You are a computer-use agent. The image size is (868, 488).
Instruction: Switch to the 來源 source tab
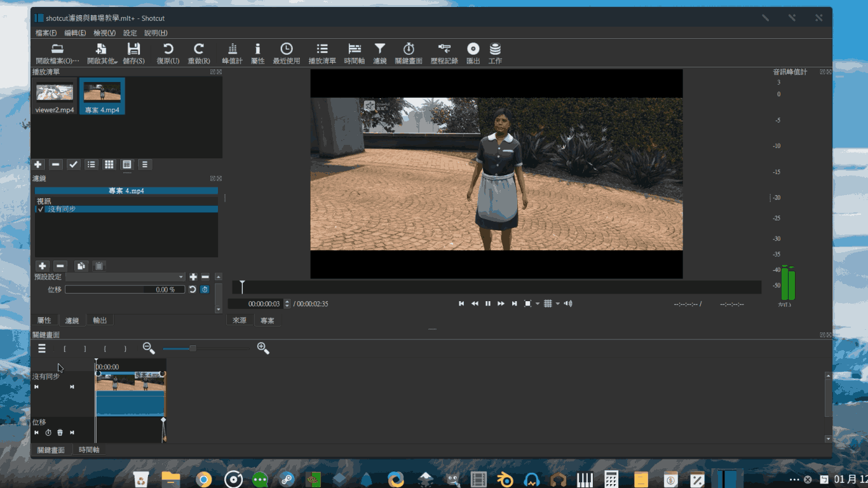point(240,320)
